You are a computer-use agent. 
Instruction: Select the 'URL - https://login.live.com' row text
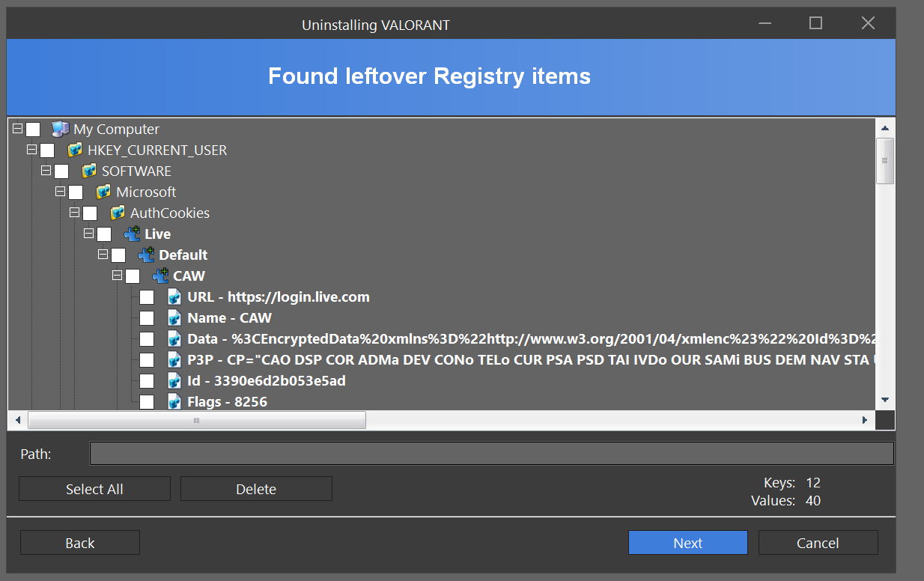(x=279, y=297)
